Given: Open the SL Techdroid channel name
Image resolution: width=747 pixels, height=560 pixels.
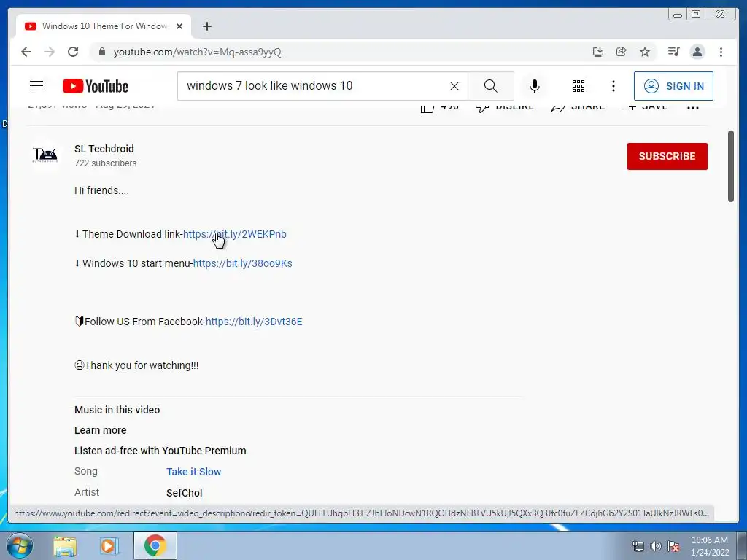Looking at the screenshot, I should coord(104,149).
